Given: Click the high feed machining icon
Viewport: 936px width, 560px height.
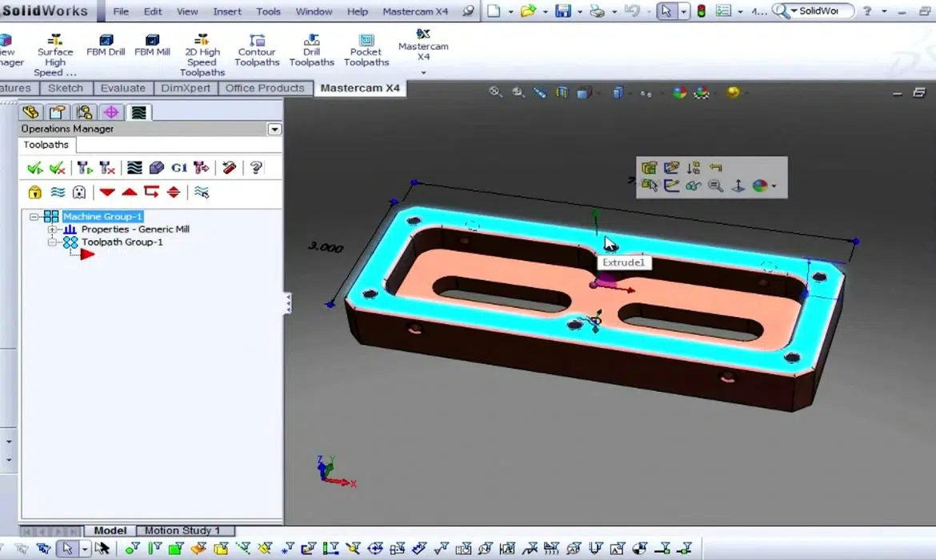Looking at the screenshot, I should [201, 168].
